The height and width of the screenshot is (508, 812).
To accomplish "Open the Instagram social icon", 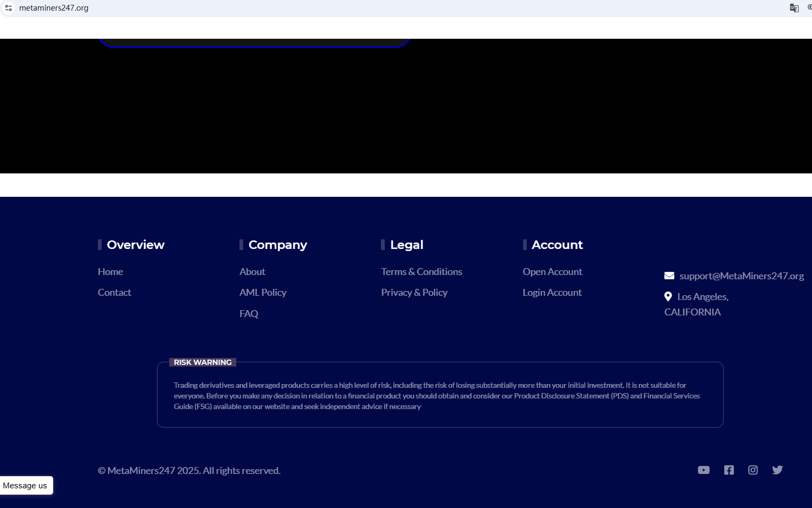I will click(753, 470).
